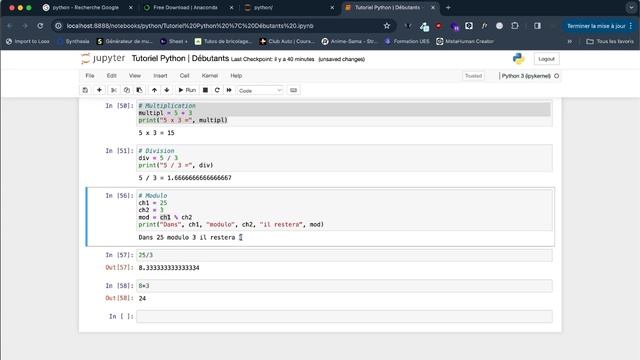Open the Help menu
The height and width of the screenshot is (360, 640).
[236, 76]
